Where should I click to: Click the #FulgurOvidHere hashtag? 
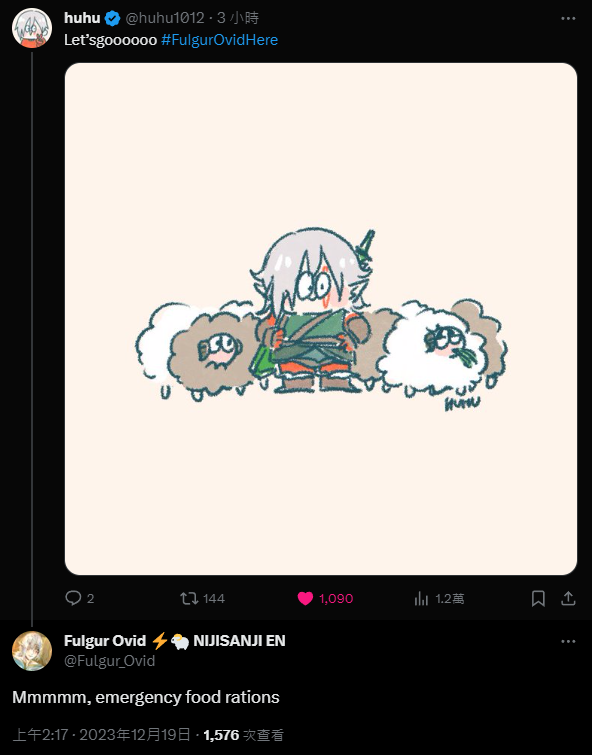point(219,39)
